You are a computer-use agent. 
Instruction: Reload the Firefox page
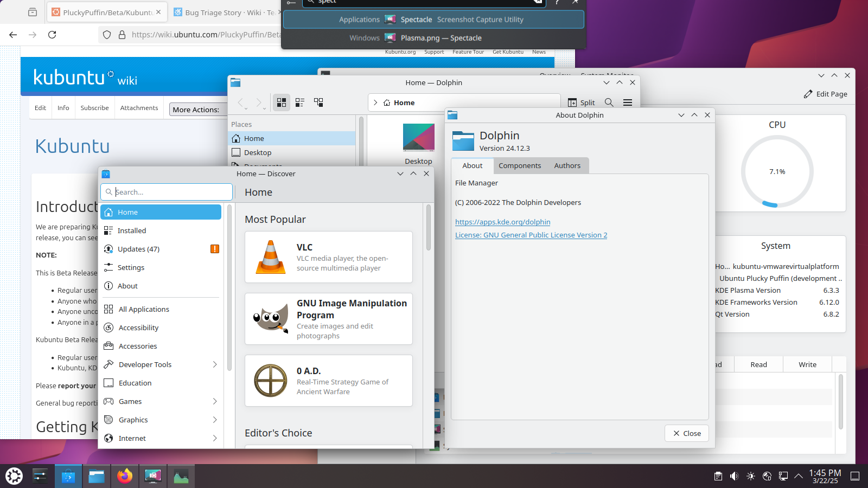(x=52, y=35)
